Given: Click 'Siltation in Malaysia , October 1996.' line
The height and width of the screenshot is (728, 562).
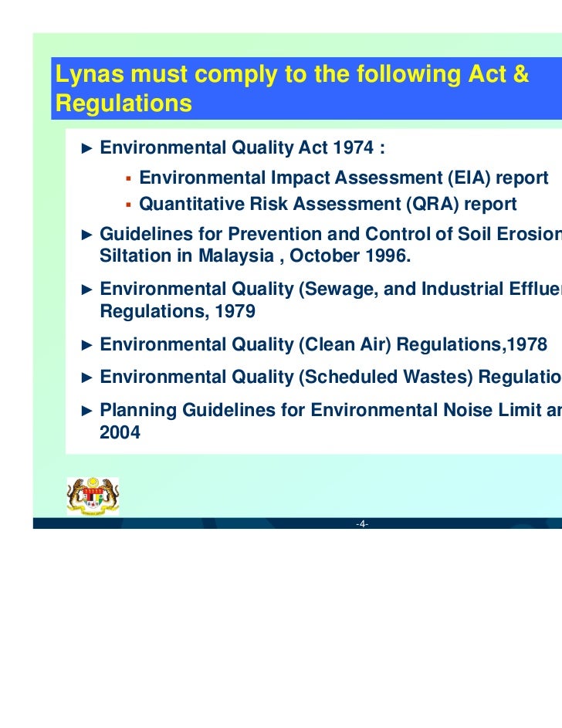Looking at the screenshot, I should coord(256,256).
